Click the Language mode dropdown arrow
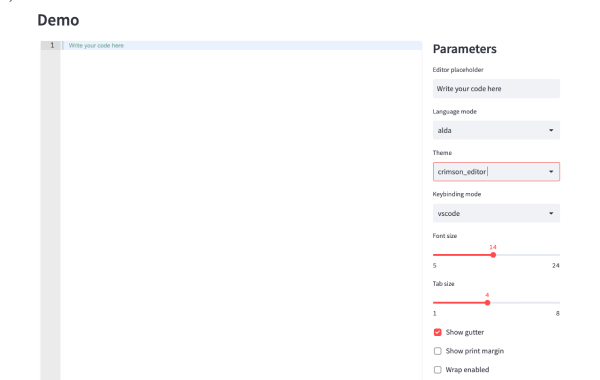This screenshot has height=380, width=600. 551,130
